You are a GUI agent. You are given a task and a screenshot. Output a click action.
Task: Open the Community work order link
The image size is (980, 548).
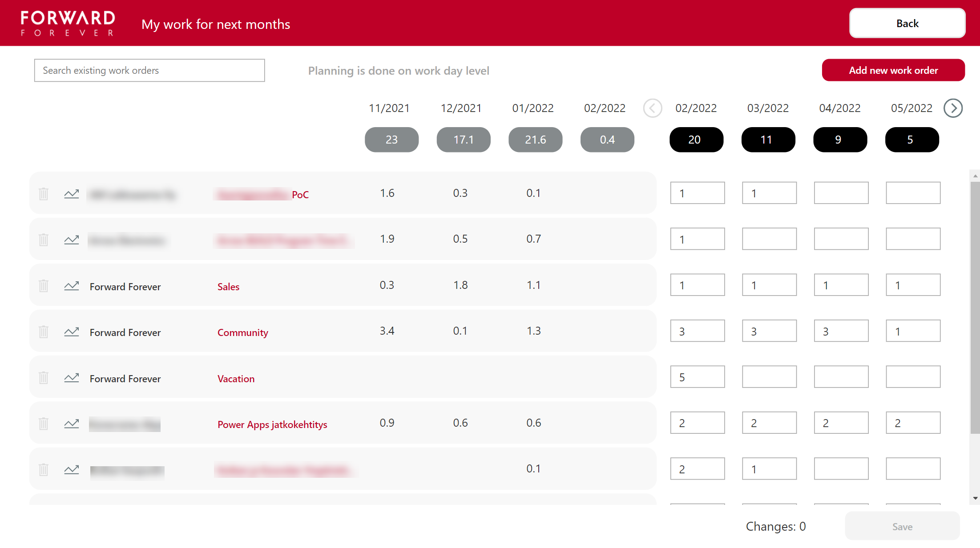click(242, 332)
